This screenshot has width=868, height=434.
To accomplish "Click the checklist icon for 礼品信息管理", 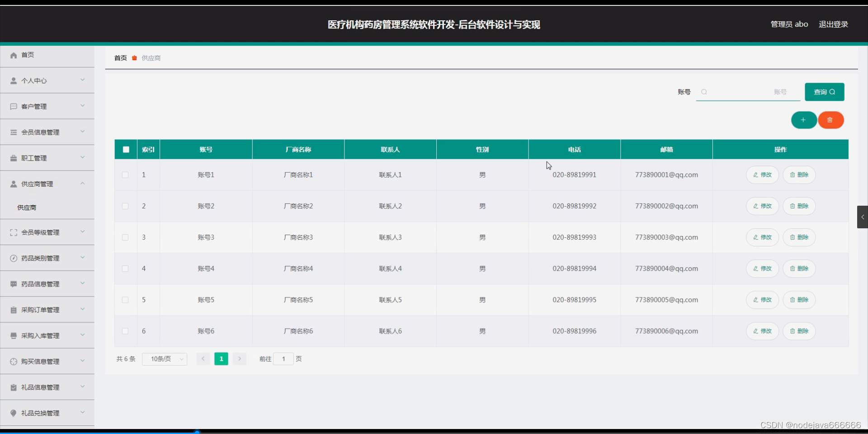I will click(x=14, y=387).
